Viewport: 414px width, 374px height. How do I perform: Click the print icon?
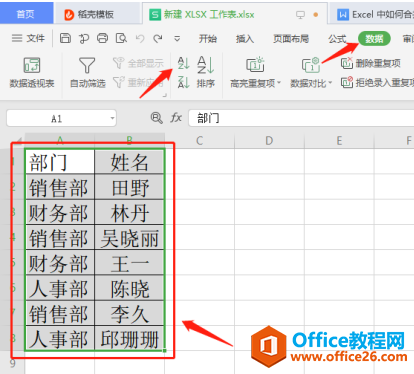pyautogui.click(x=102, y=38)
